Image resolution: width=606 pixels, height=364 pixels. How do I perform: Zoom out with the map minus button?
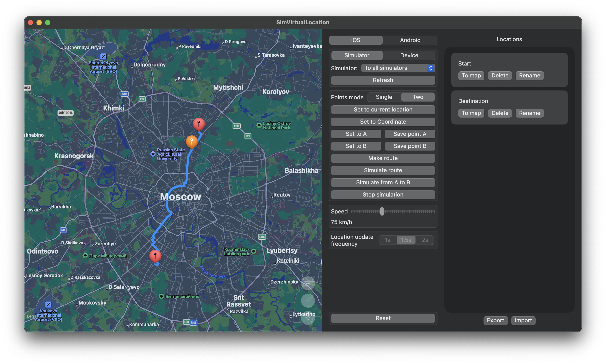308,301
